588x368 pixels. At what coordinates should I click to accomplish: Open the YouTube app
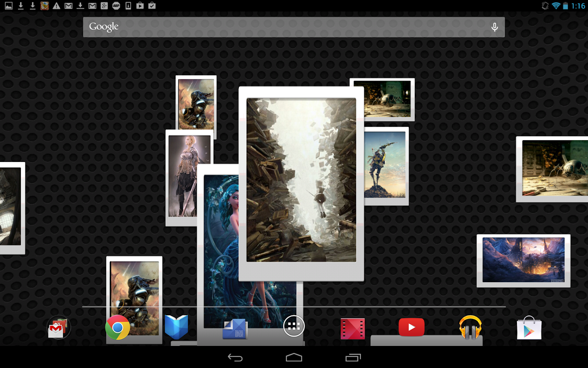(412, 327)
